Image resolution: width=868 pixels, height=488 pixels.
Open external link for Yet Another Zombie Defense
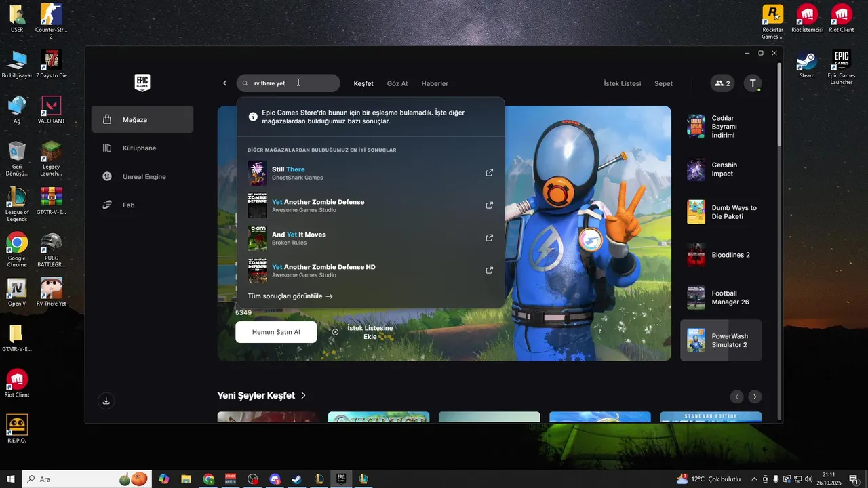pyautogui.click(x=490, y=205)
